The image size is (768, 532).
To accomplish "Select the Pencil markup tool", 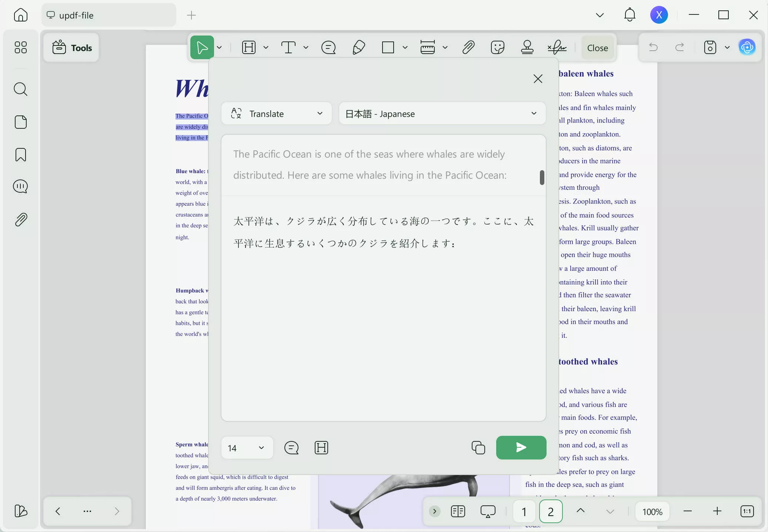I will point(358,47).
